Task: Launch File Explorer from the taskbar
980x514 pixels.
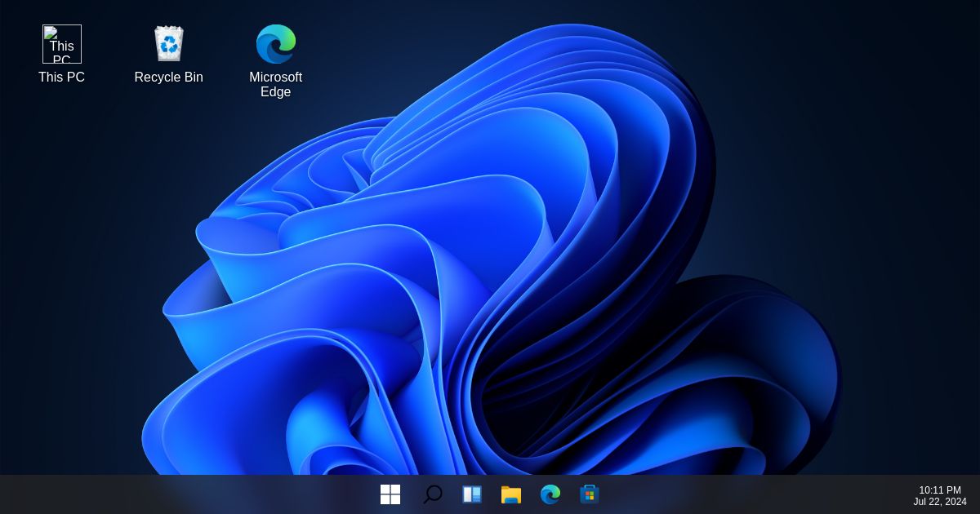Action: 511,494
